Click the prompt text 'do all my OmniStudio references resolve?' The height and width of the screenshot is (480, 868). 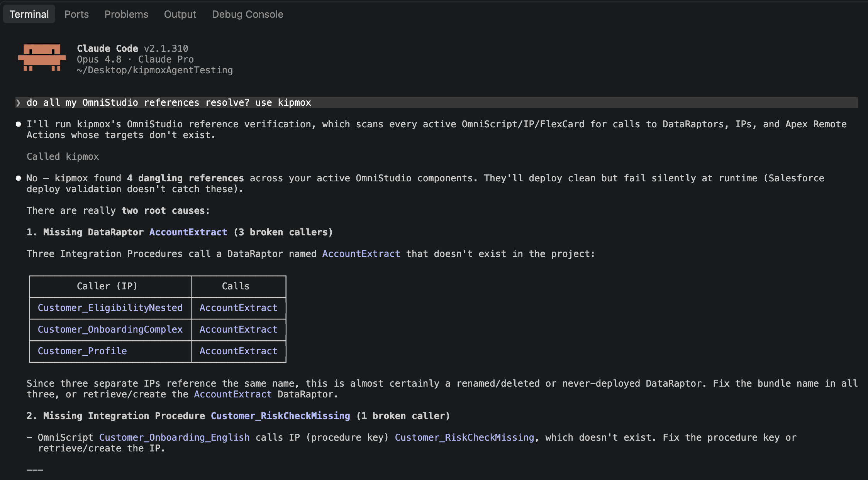click(x=138, y=103)
